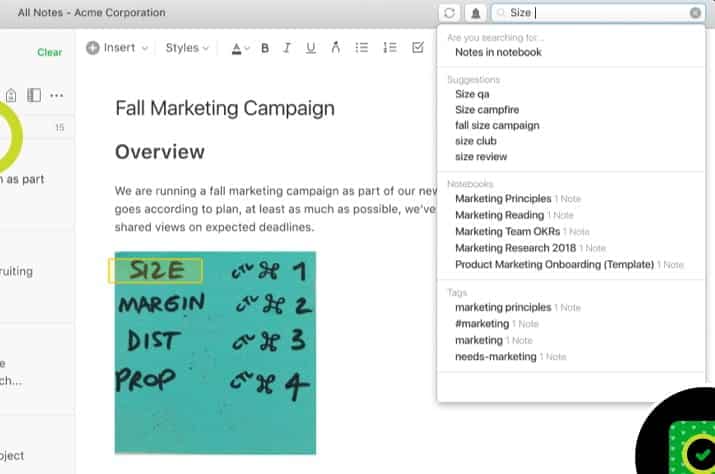Select Notes in notebook search option

[498, 52]
